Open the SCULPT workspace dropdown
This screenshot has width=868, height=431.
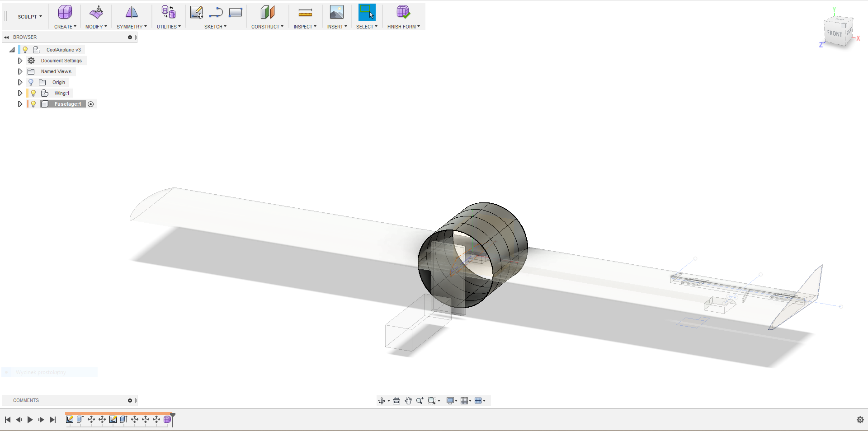[x=30, y=17]
